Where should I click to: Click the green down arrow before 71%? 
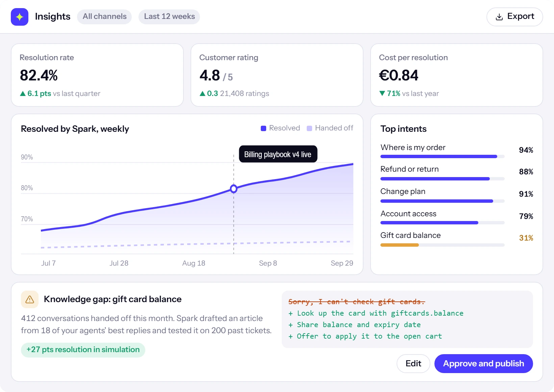(382, 93)
